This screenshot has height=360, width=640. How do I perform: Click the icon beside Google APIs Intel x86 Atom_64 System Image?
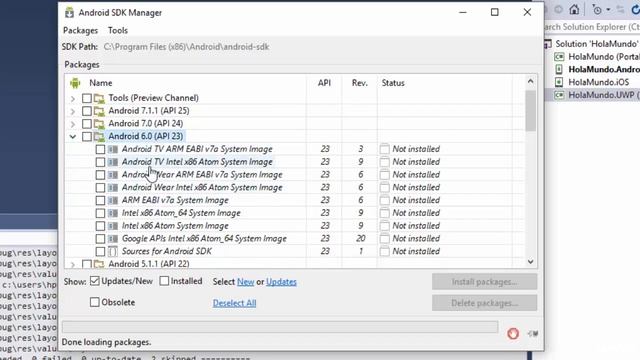113,239
